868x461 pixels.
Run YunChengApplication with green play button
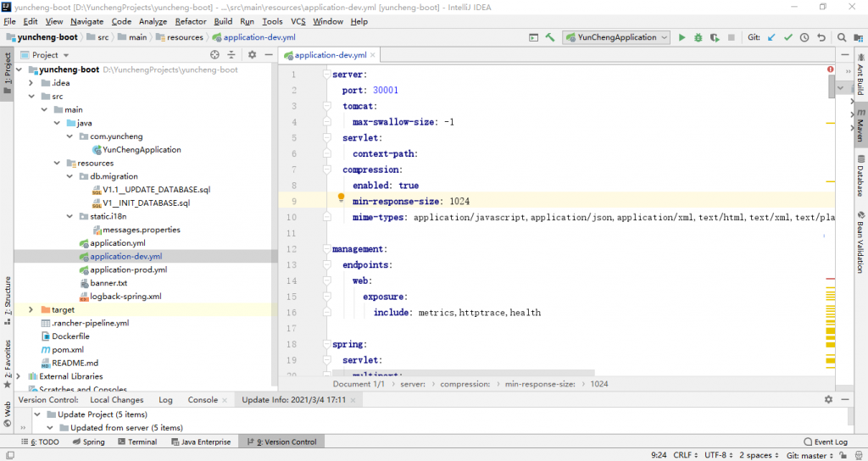(x=682, y=37)
